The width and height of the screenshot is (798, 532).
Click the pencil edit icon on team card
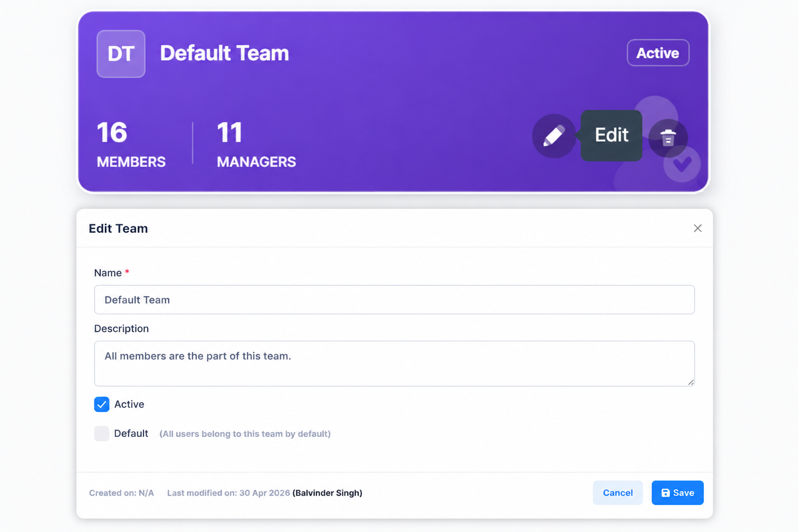[x=554, y=136]
